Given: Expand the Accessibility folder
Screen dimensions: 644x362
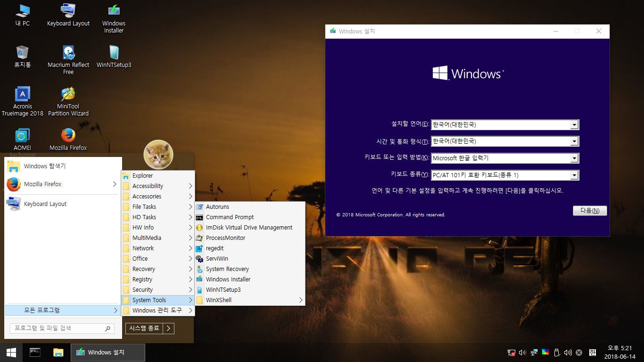Looking at the screenshot, I should pyautogui.click(x=158, y=186).
